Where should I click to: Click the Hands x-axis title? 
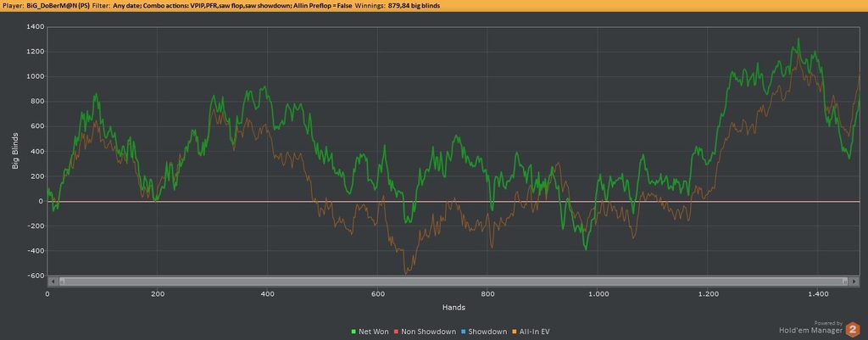(x=452, y=306)
